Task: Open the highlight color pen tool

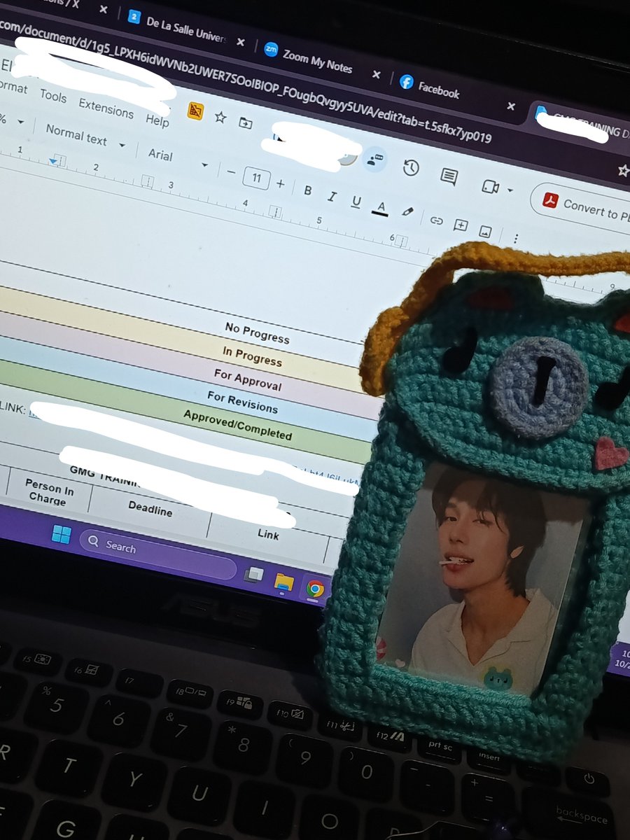Action: click(407, 212)
